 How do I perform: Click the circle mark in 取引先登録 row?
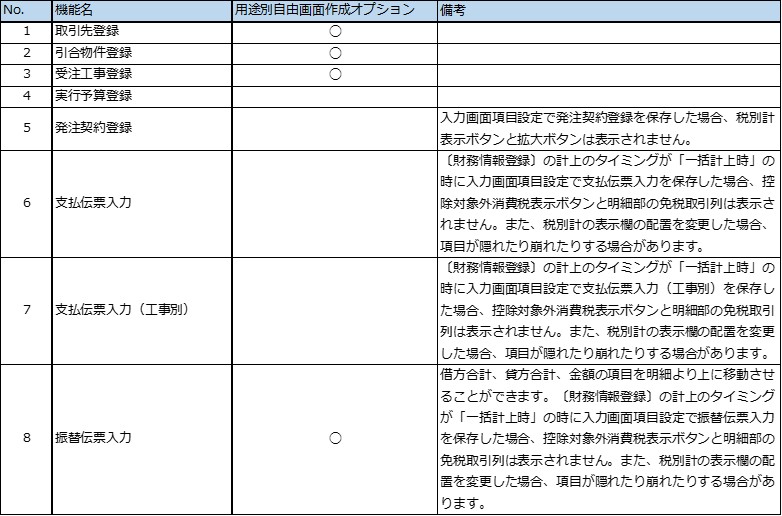coord(335,32)
